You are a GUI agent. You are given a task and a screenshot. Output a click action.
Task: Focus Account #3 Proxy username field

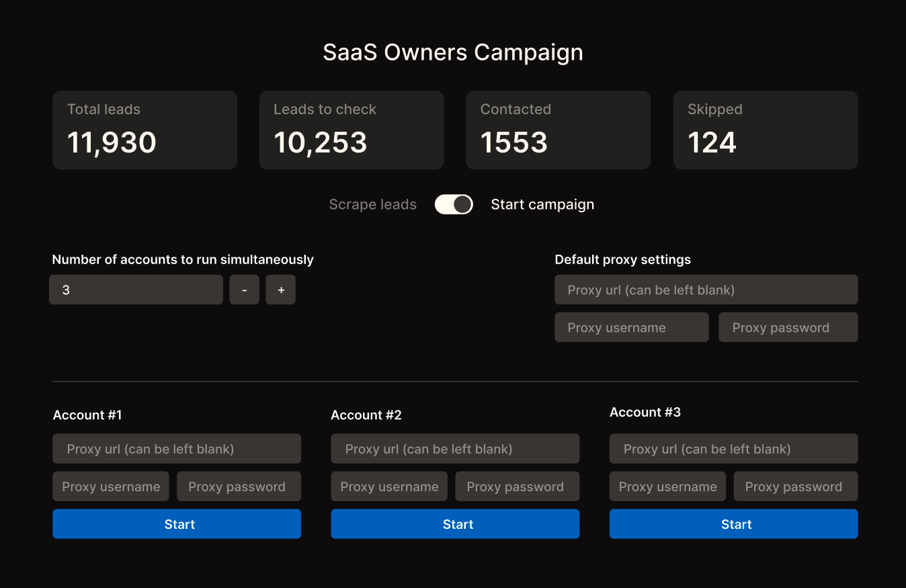click(667, 487)
